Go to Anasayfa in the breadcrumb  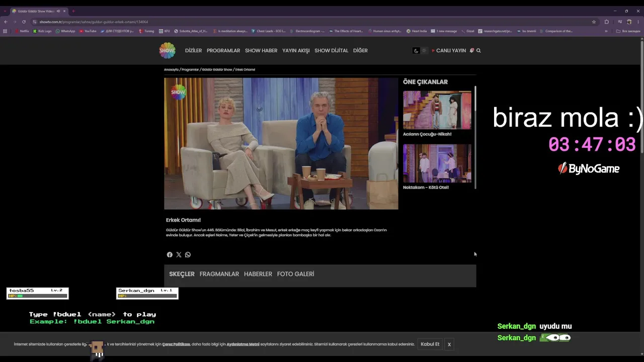click(171, 69)
